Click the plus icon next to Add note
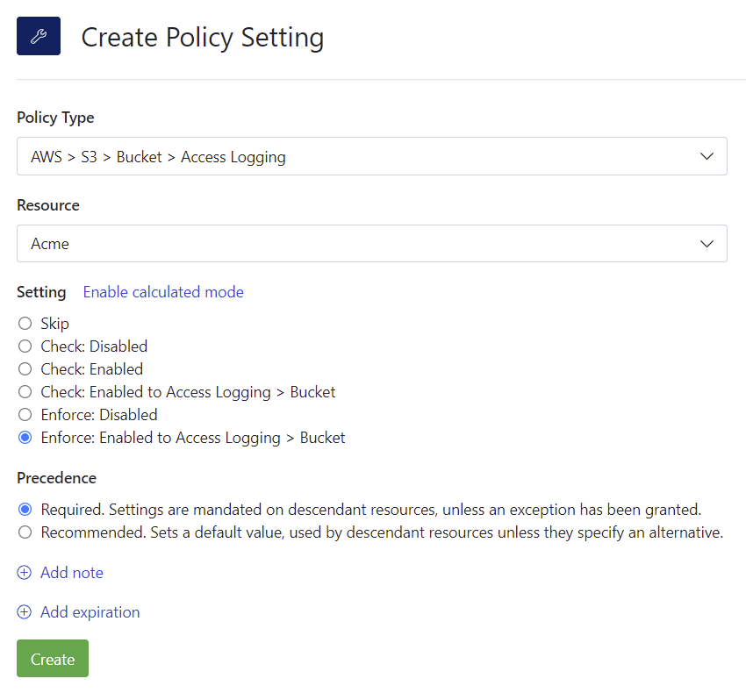The image size is (746, 700). pyautogui.click(x=25, y=573)
